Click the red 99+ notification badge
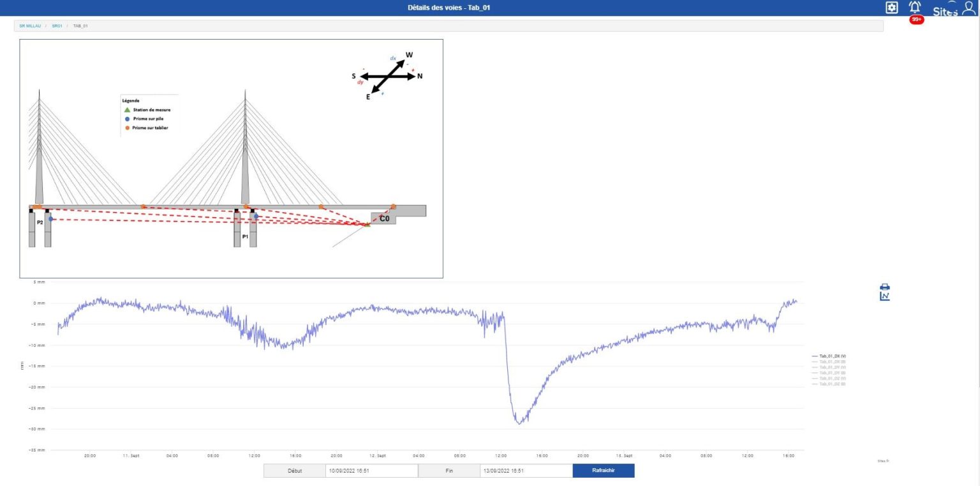The image size is (980, 486). pyautogui.click(x=917, y=20)
